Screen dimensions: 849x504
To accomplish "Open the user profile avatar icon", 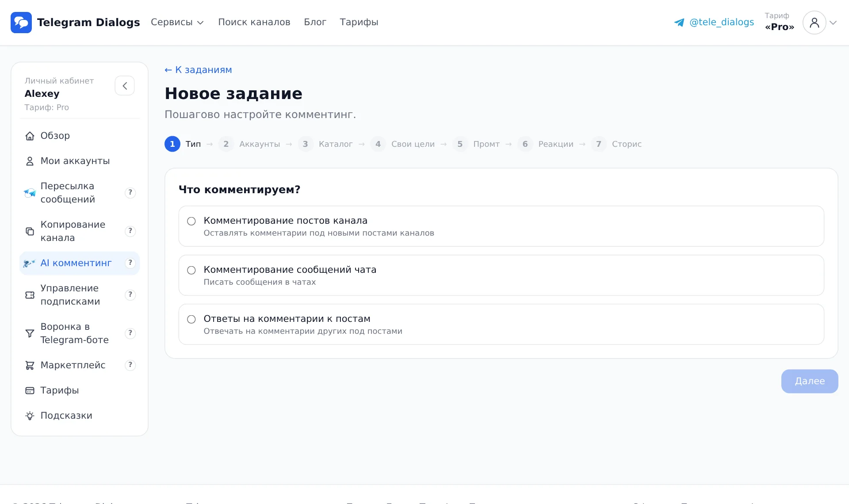I will click(814, 23).
